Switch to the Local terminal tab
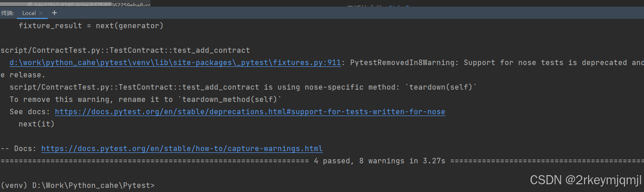Viewport: 644px width, 192px height. 29,13
